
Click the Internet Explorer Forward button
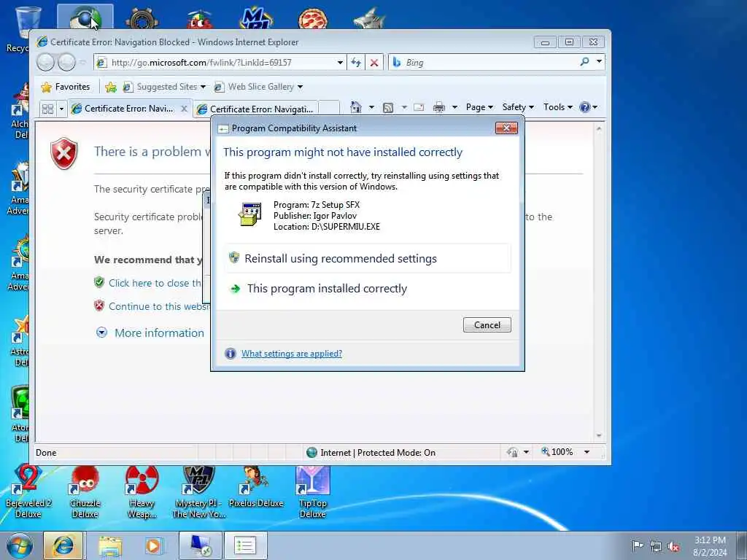(66, 62)
